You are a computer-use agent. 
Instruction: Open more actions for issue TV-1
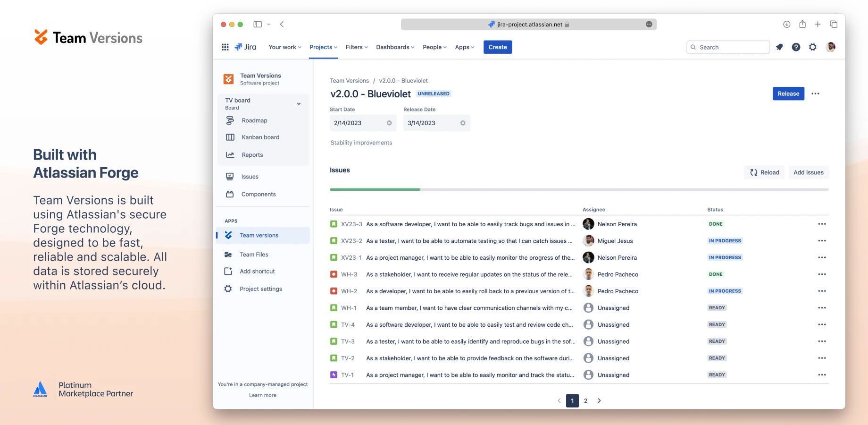point(822,375)
